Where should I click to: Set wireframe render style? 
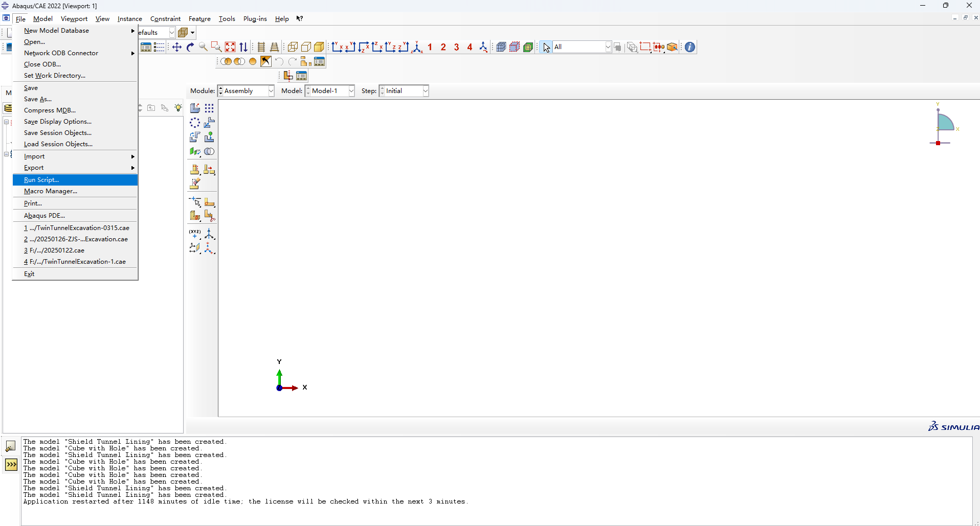[293, 47]
